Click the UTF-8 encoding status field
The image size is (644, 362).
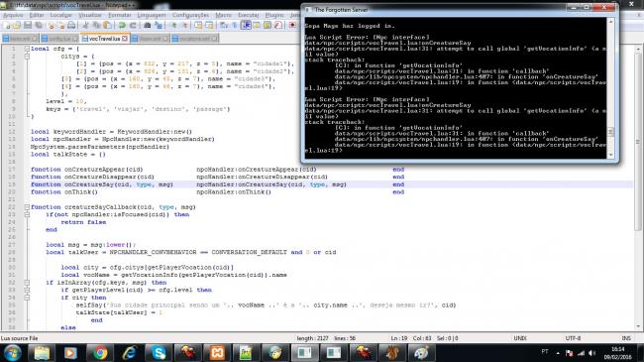coord(573,338)
